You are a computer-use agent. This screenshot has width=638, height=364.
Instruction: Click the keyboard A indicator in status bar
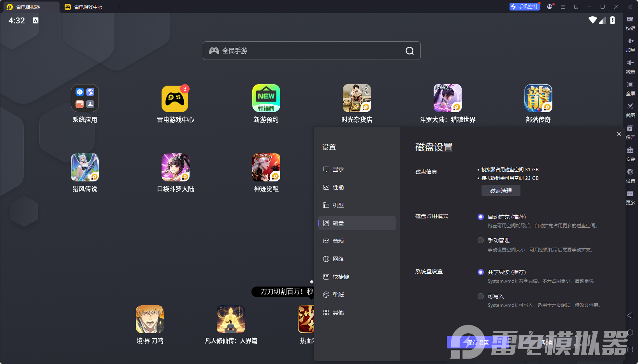(x=35, y=21)
